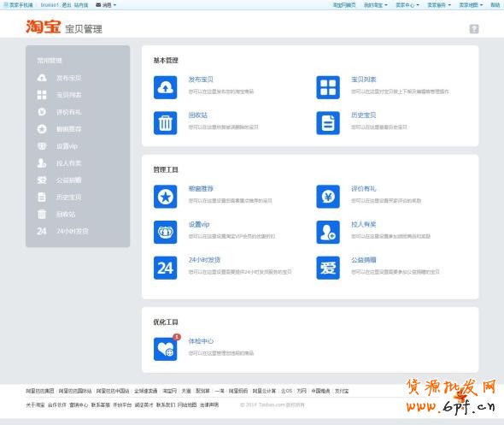Open the 拉人有奖 person-plus icon
The height and width of the screenshot is (425, 504).
coord(328,232)
